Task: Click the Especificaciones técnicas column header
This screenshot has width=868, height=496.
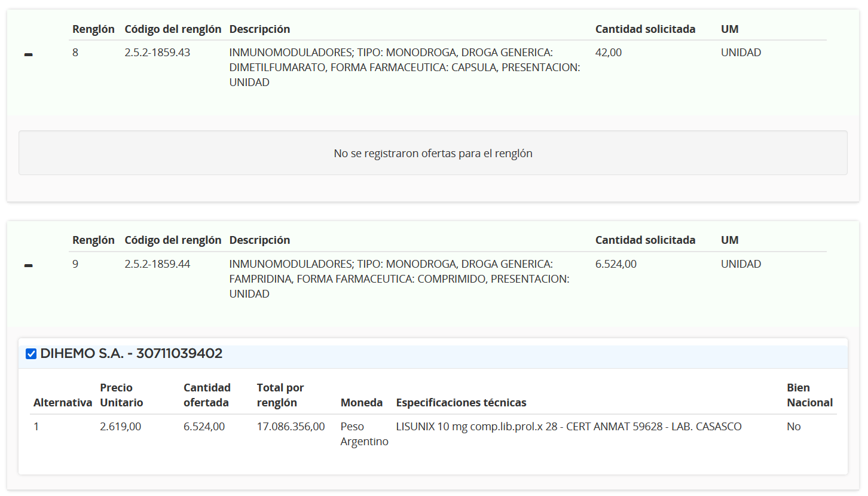Action: 461,403
